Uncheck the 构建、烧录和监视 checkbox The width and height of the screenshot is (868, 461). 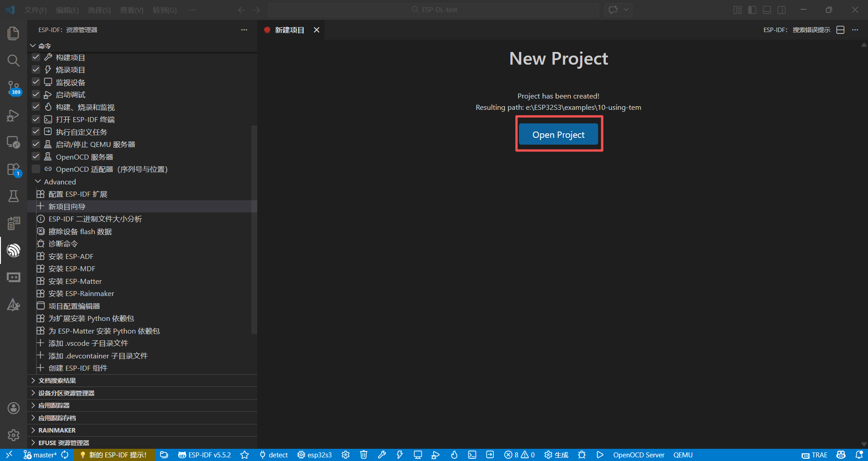pyautogui.click(x=36, y=107)
